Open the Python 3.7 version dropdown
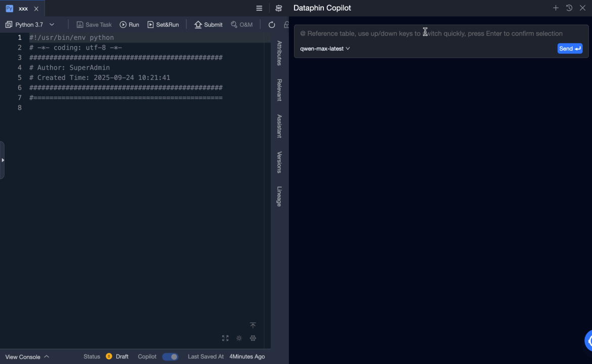Screen dimensions: 592x364 (52, 24)
